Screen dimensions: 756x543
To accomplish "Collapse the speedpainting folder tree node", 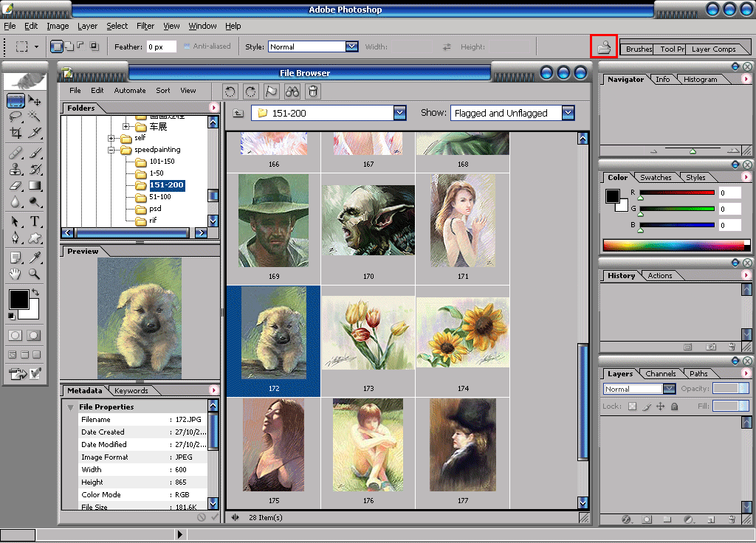I will pyautogui.click(x=111, y=150).
